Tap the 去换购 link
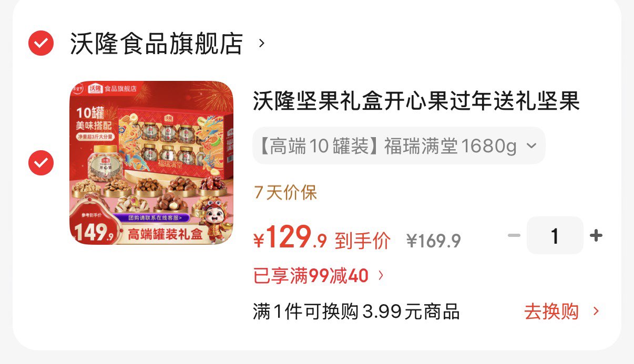This screenshot has width=634, height=364. tap(551, 311)
